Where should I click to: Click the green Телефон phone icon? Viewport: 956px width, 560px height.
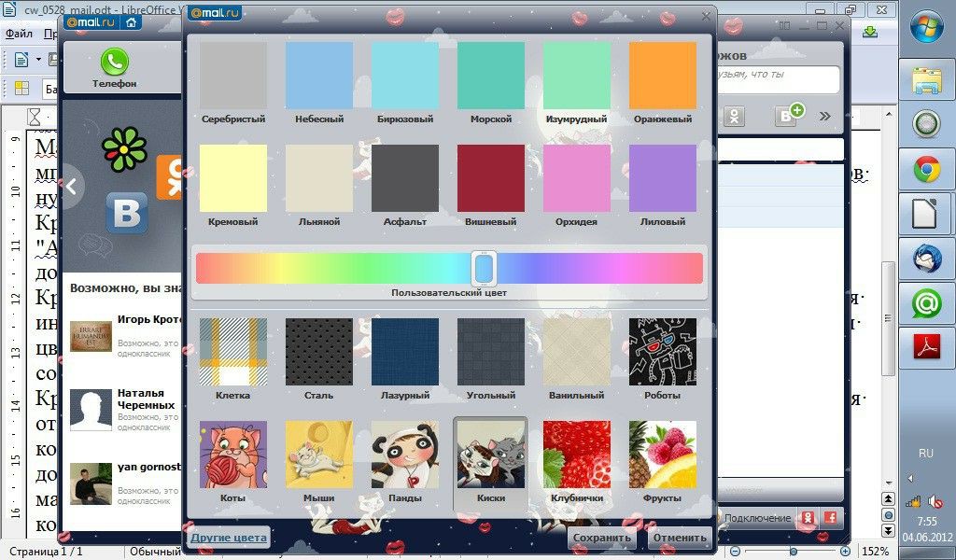114,63
